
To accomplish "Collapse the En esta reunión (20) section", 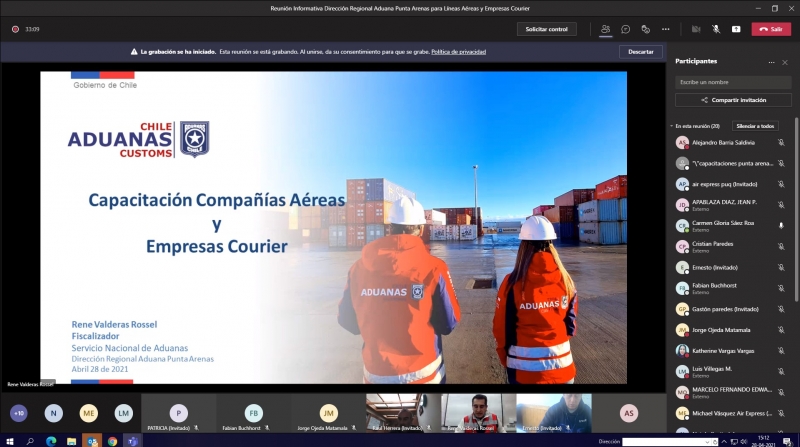I will [x=671, y=126].
